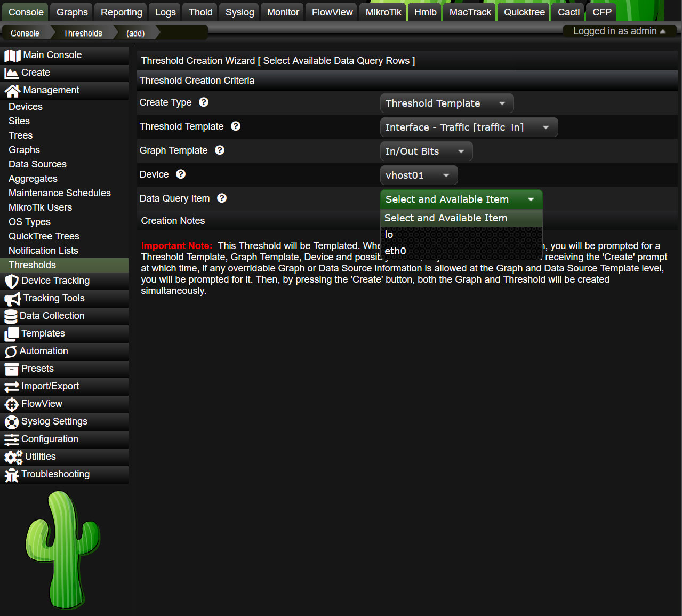Open the Device vhost01 dropdown

[x=419, y=175]
